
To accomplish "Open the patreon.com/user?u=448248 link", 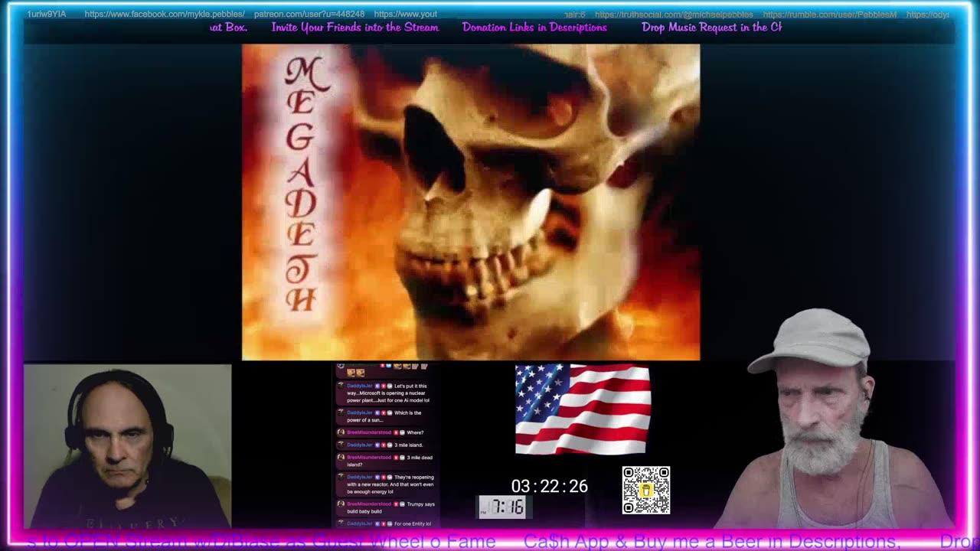I will [x=309, y=15].
